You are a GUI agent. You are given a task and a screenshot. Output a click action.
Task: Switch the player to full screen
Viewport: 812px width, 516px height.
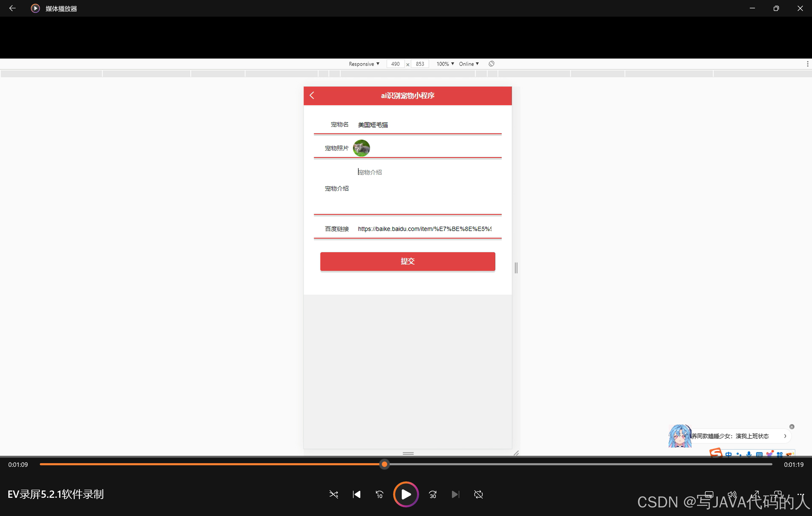click(x=755, y=494)
